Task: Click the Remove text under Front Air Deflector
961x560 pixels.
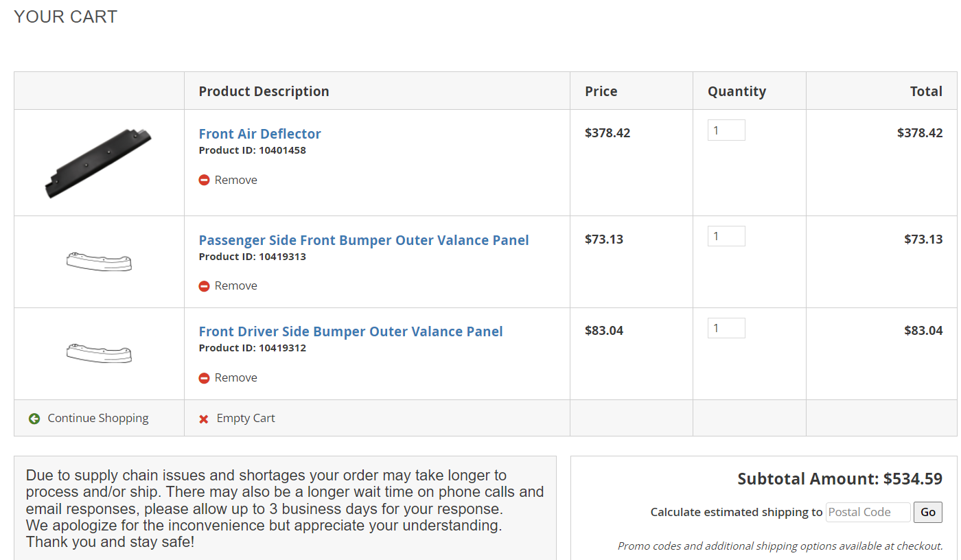Action: [x=235, y=180]
